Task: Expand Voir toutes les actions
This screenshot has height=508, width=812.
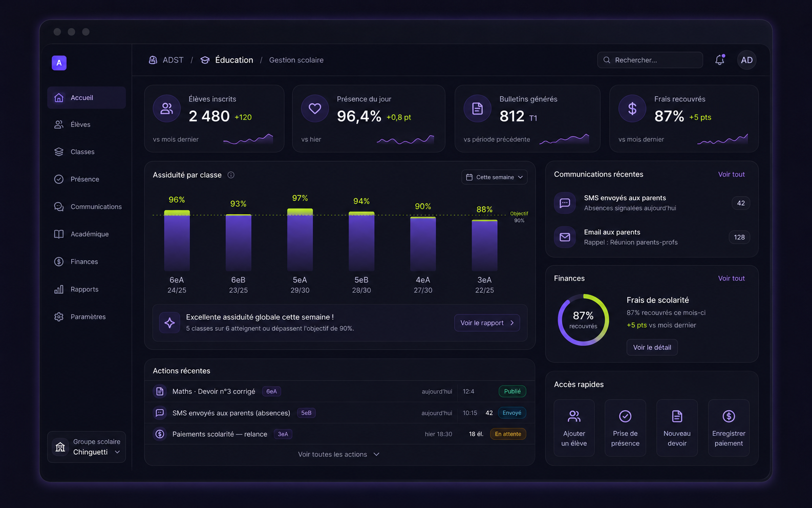Action: [x=339, y=454]
